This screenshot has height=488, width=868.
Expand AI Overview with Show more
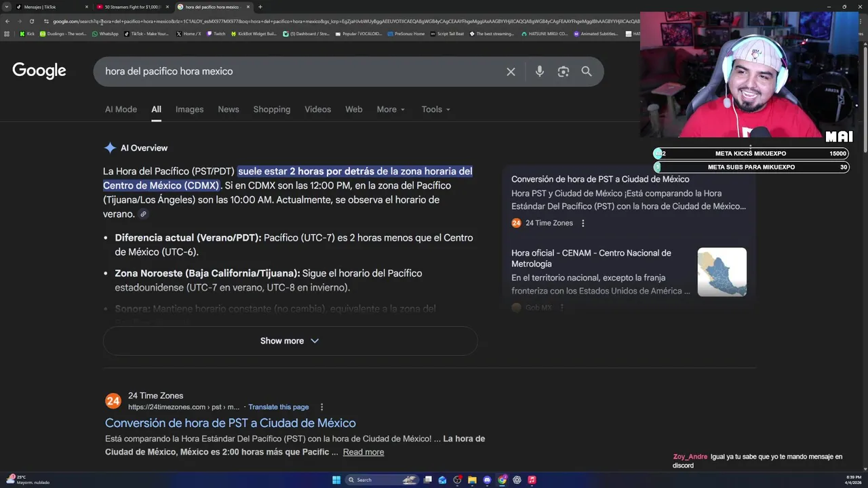click(290, 341)
